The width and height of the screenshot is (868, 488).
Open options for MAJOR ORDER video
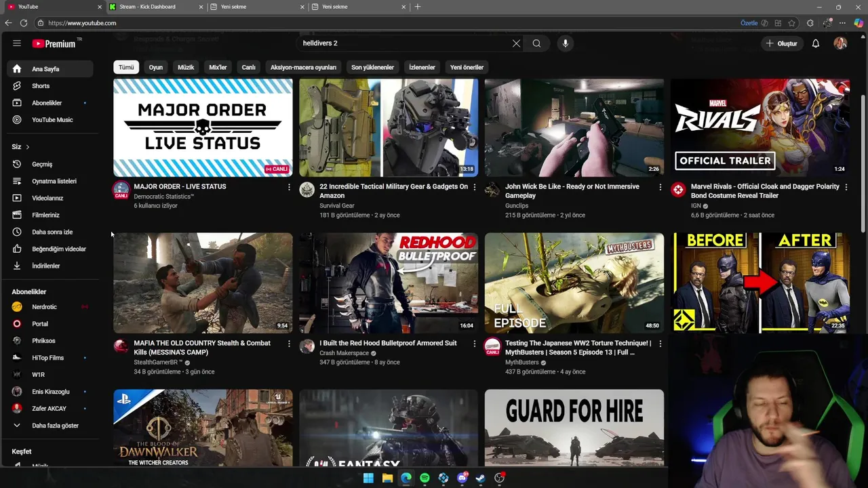click(289, 187)
